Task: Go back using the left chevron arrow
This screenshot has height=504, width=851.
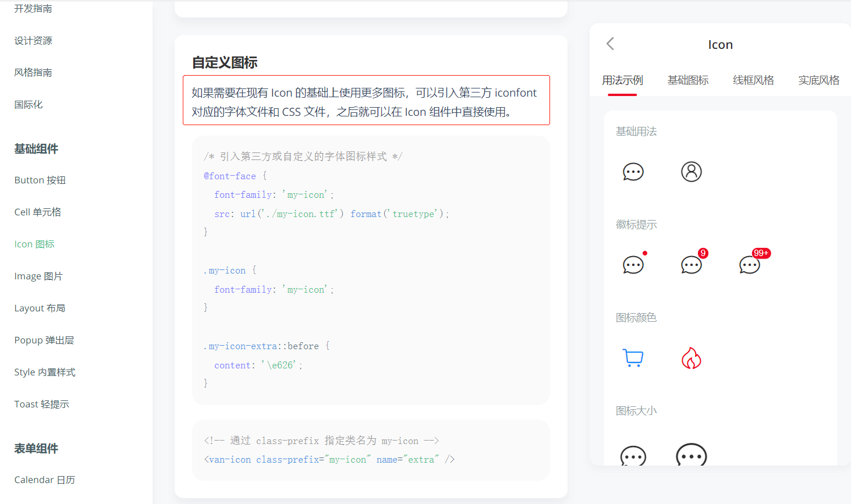Action: point(610,44)
